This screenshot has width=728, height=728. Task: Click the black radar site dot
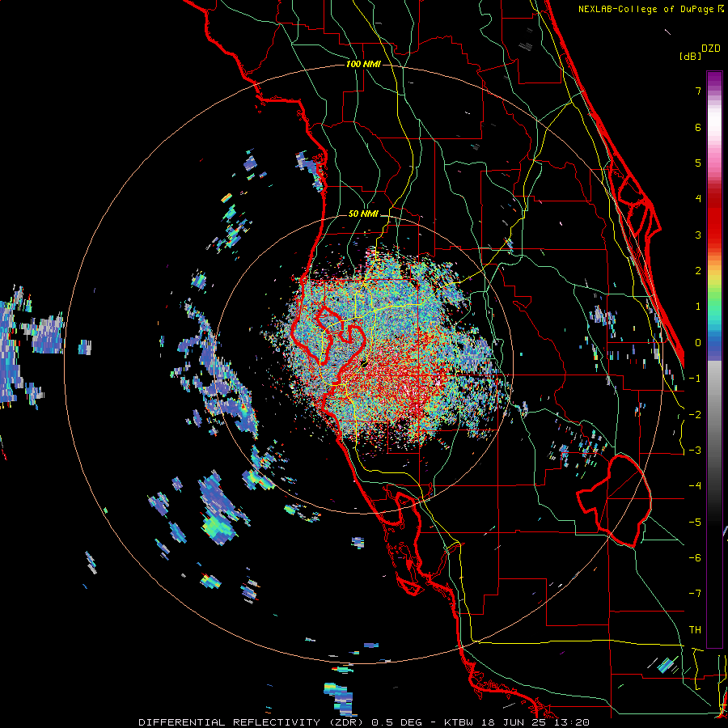click(364, 363)
